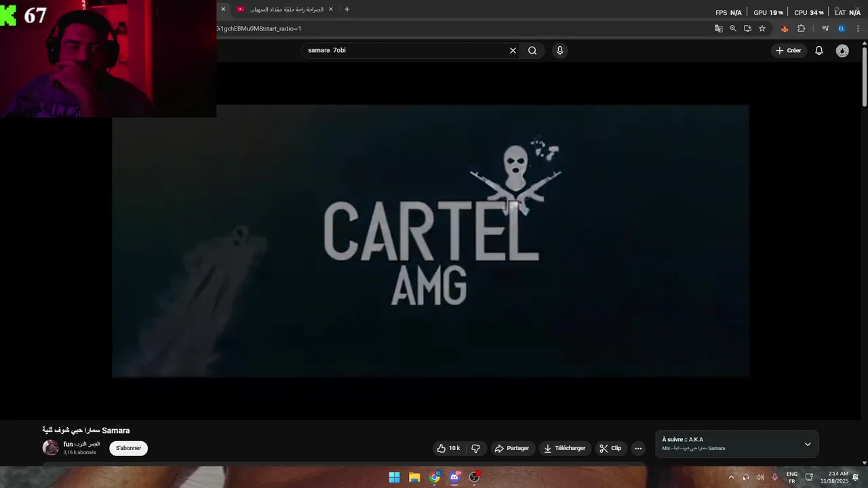
Task: Click the '3,16 k abonnés' subscriber count
Action: (80, 452)
